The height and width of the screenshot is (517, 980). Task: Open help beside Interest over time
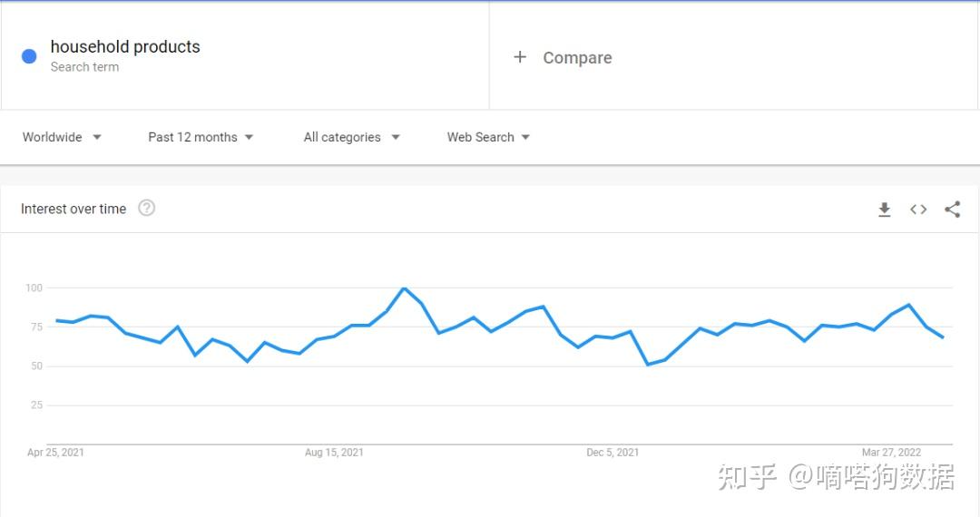tap(147, 209)
